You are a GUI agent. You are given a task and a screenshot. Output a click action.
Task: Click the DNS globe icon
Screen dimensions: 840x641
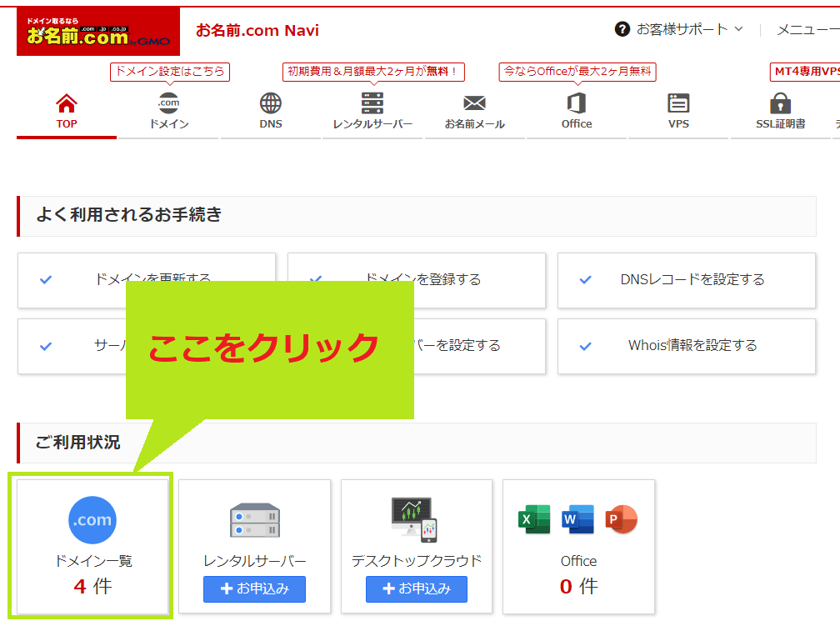pyautogui.click(x=270, y=105)
